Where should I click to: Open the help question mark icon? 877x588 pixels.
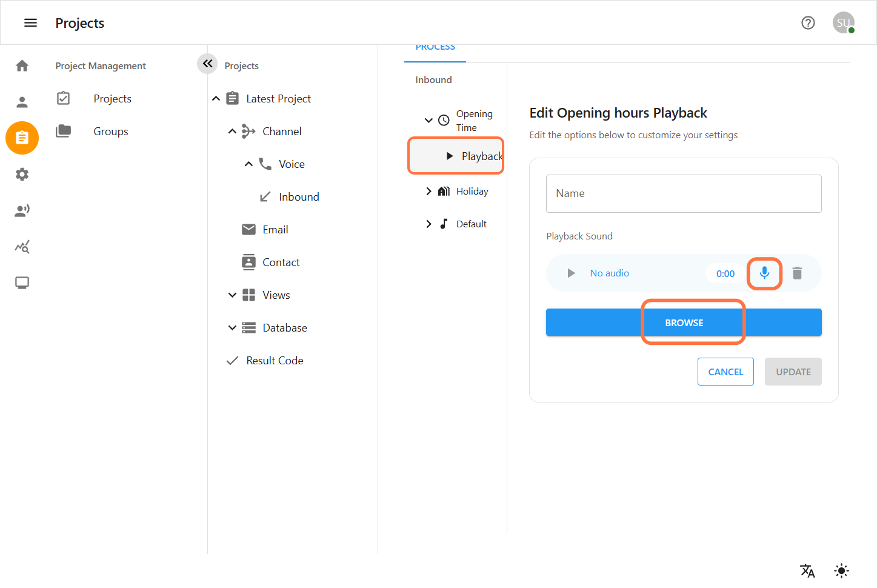(808, 23)
